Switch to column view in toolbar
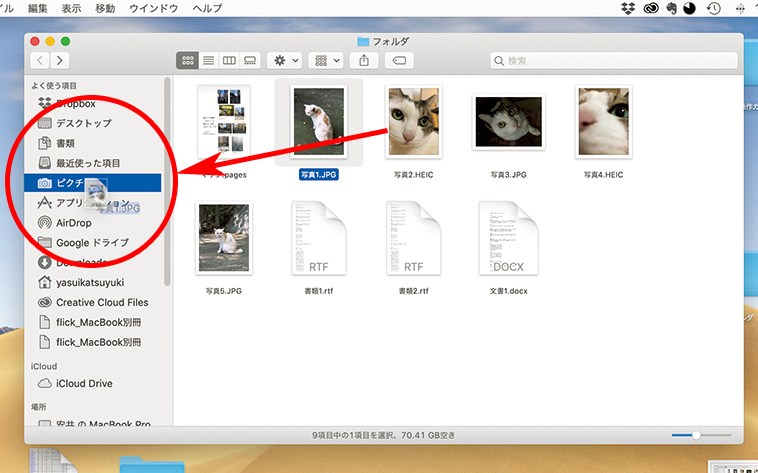 pos(230,61)
